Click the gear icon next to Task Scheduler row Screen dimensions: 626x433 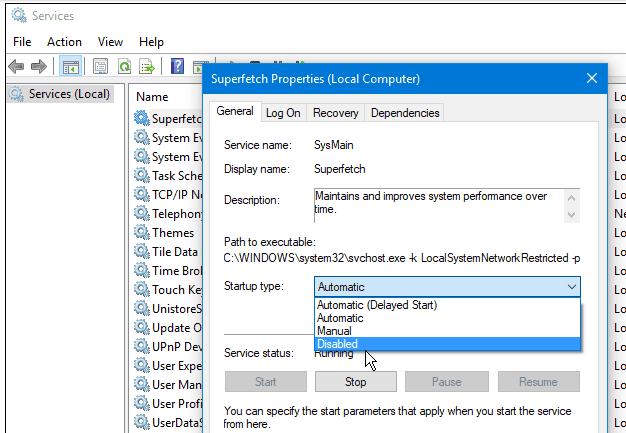(x=142, y=175)
